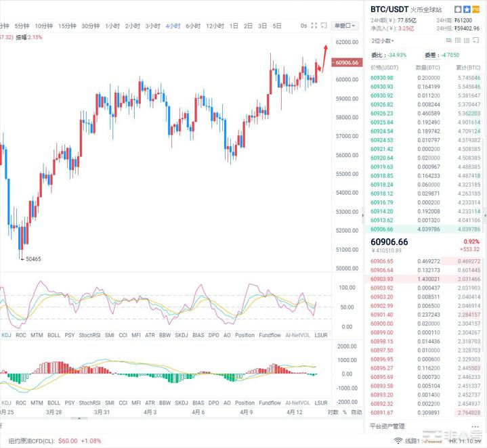Click ask price 60926.23 row
Viewport: 487px width, 448px height.
point(425,114)
